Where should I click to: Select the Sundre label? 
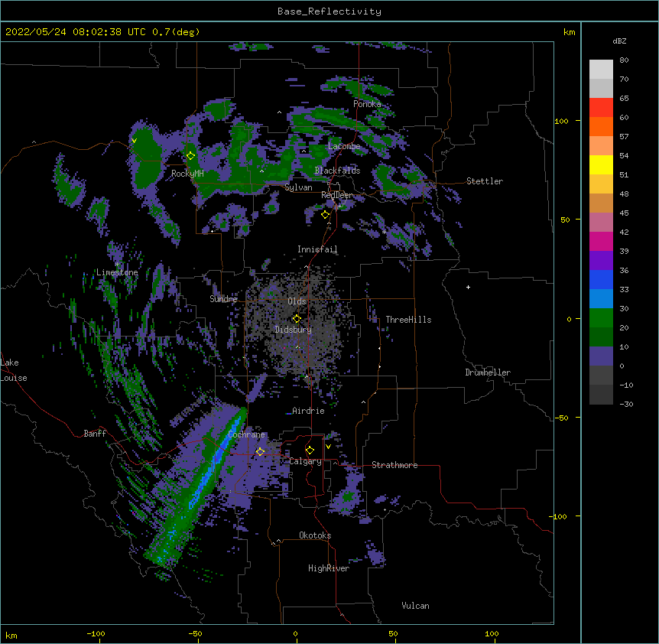click(223, 299)
